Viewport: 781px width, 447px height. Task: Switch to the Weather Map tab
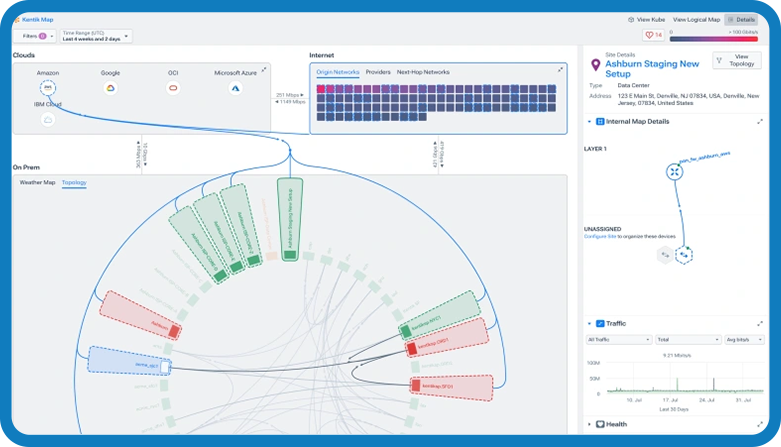(37, 182)
